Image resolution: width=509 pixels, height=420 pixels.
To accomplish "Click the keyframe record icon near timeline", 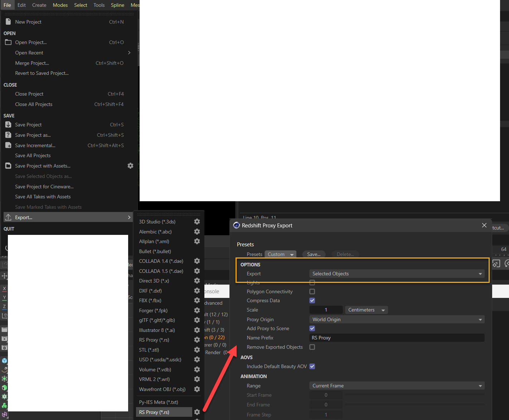I will (496, 264).
